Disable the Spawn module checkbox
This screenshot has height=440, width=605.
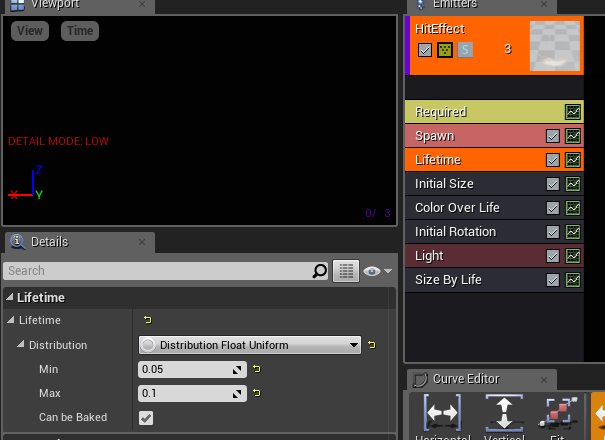(553, 136)
